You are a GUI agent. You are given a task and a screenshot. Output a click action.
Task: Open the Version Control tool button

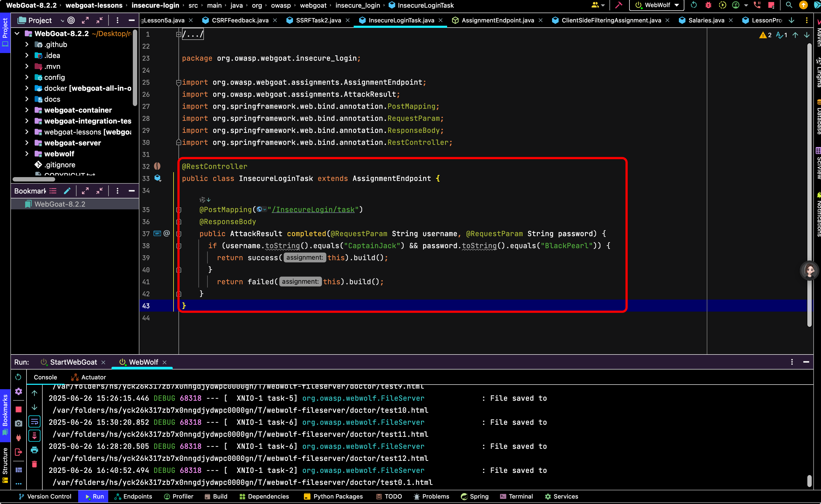click(x=45, y=496)
